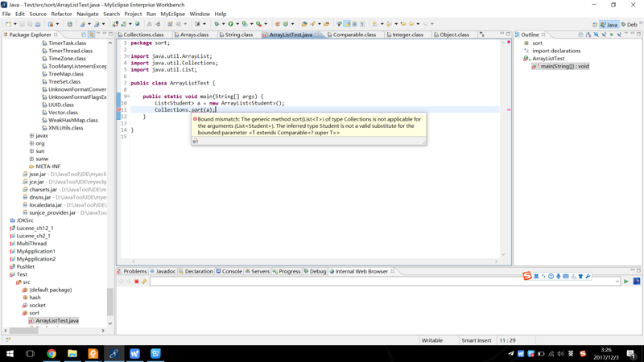
Task: Click the Open Web Browser globe icon
Action: 137,24
